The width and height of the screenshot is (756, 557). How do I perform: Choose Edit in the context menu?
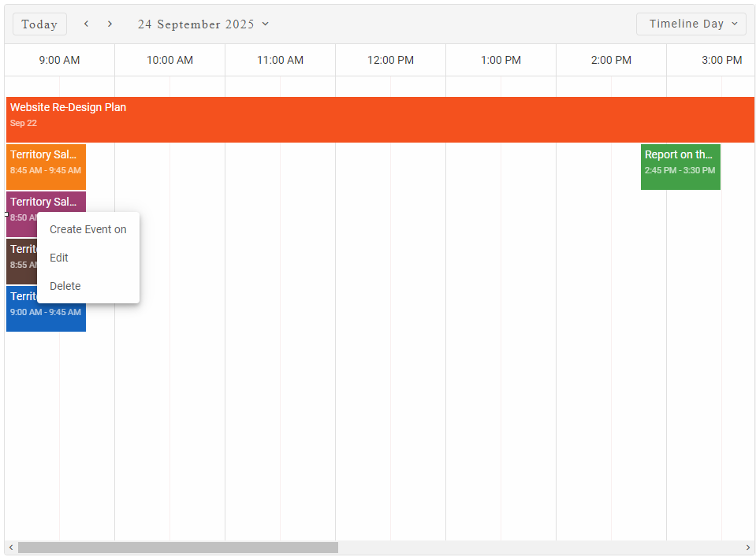tap(59, 258)
